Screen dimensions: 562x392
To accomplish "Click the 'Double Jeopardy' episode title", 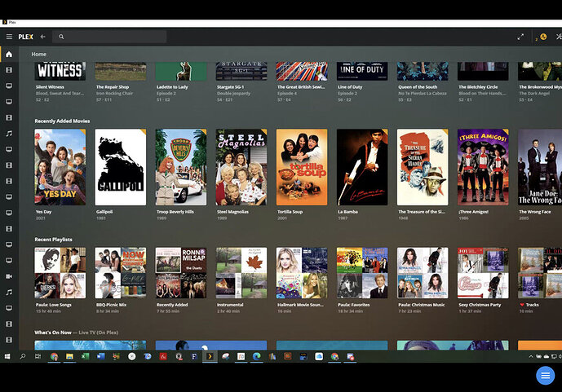I will [x=233, y=93].
